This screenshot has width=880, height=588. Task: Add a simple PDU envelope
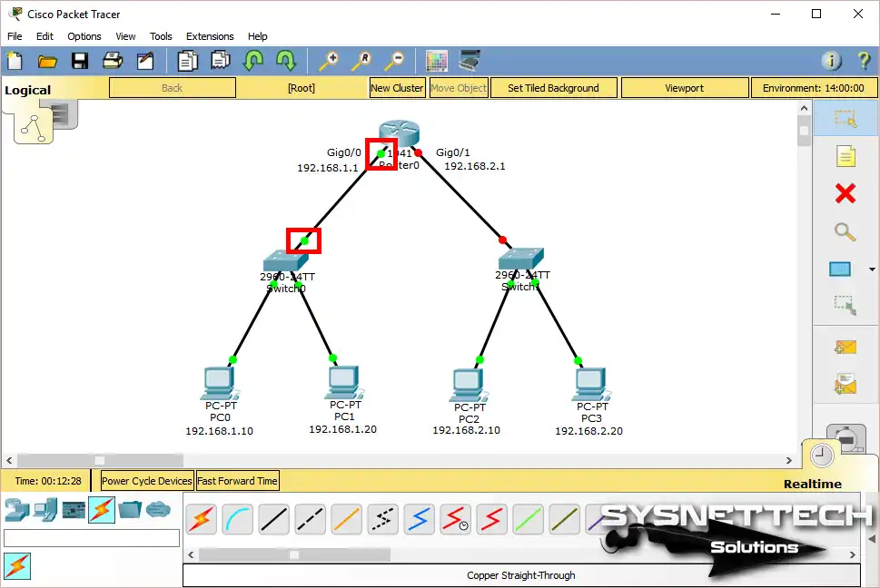[845, 347]
